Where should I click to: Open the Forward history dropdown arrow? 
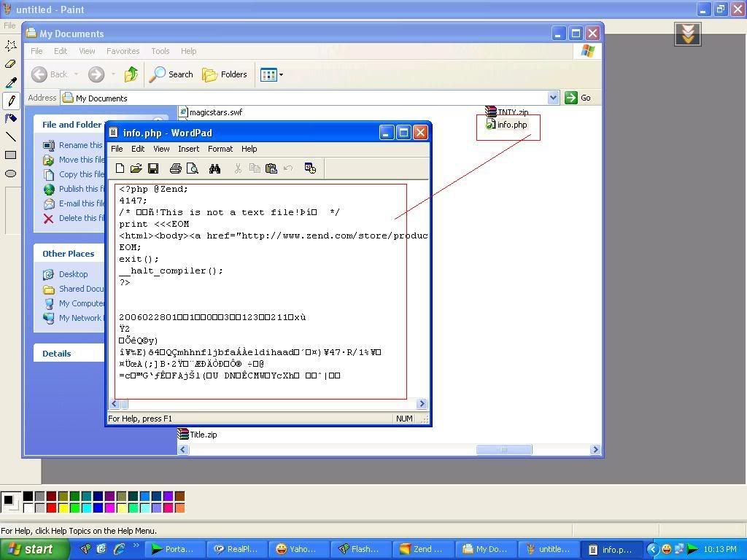(x=113, y=74)
